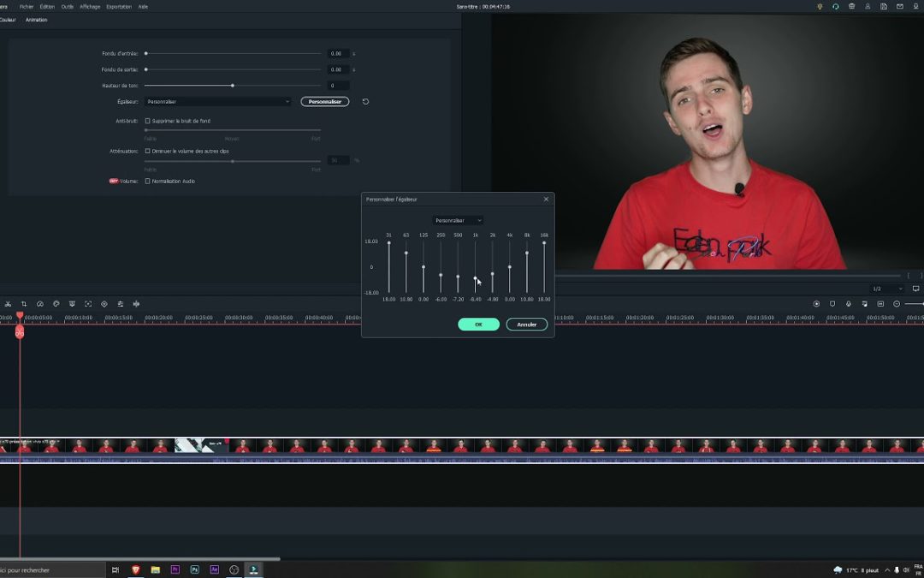The width and height of the screenshot is (924, 578).
Task: Open the speed gauge tool
Action: point(40,304)
